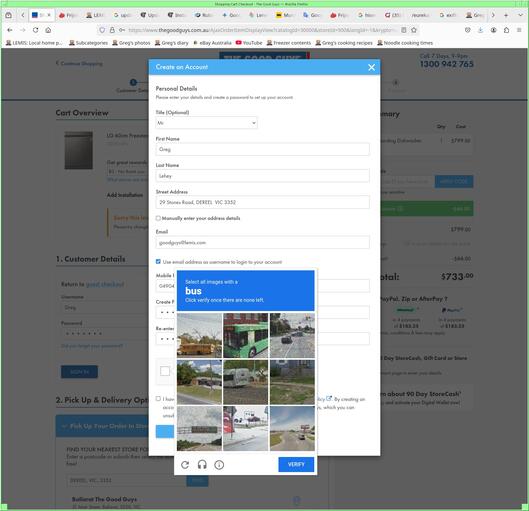
Task: Click into the First Name field
Action: (262, 149)
